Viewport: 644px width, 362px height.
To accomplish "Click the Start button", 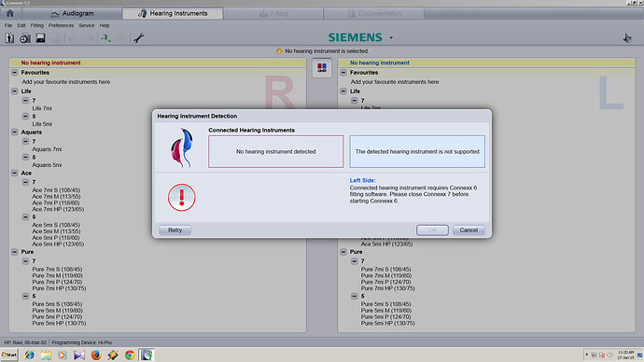I will click(9, 355).
